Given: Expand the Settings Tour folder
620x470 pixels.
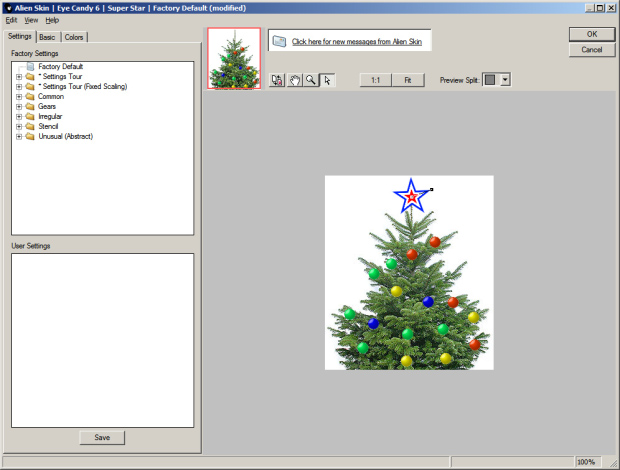Looking at the screenshot, I should (x=19, y=77).
